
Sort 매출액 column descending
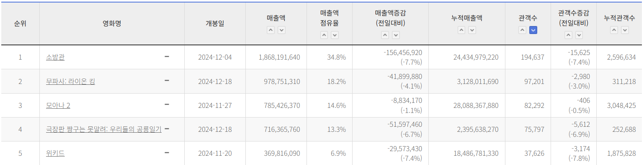click(282, 30)
